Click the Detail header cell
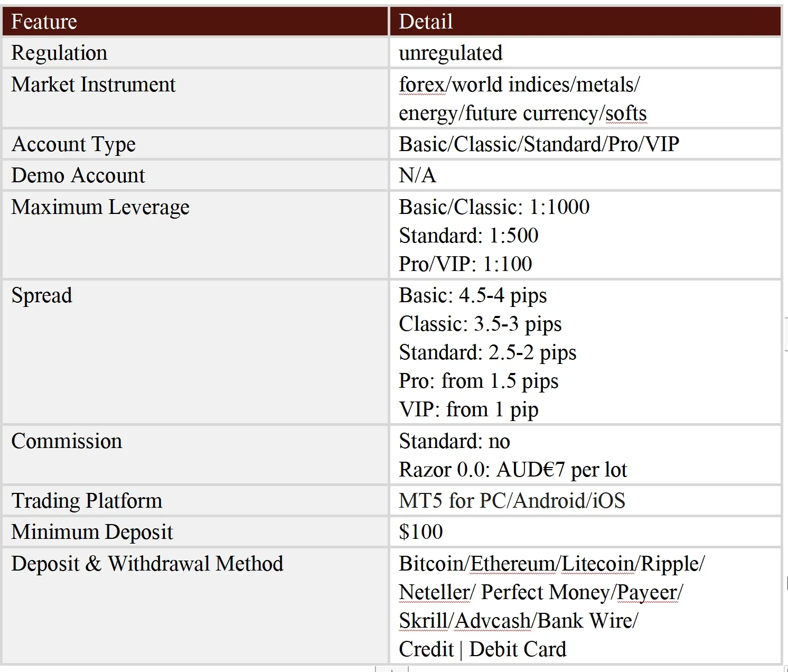The width and height of the screenshot is (788, 672). 585,22
